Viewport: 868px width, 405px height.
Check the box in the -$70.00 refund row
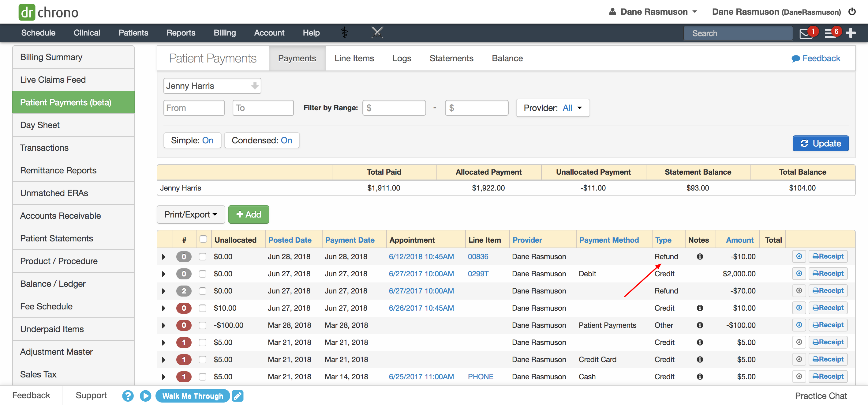point(203,291)
